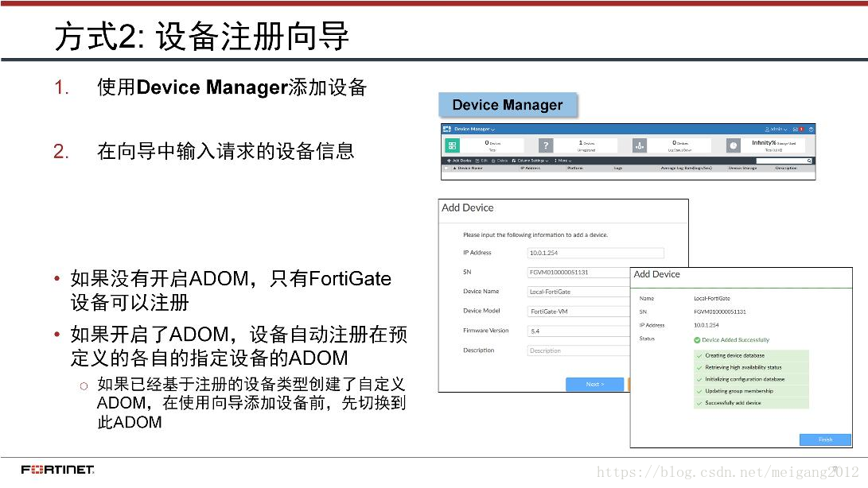Click '1 Devices Unregistered' count text
This screenshot has width=868, height=488.
[586, 145]
